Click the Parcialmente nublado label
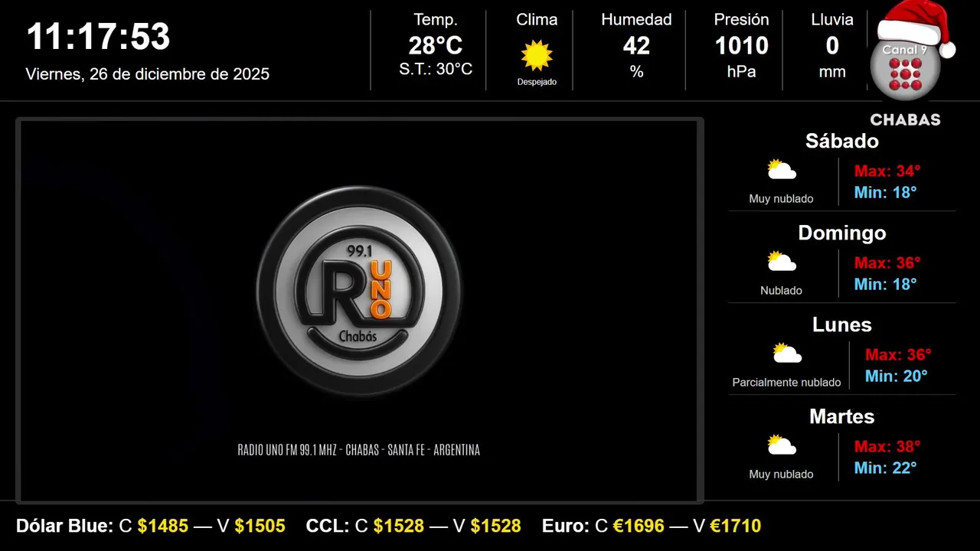The image size is (980, 551). (x=787, y=383)
